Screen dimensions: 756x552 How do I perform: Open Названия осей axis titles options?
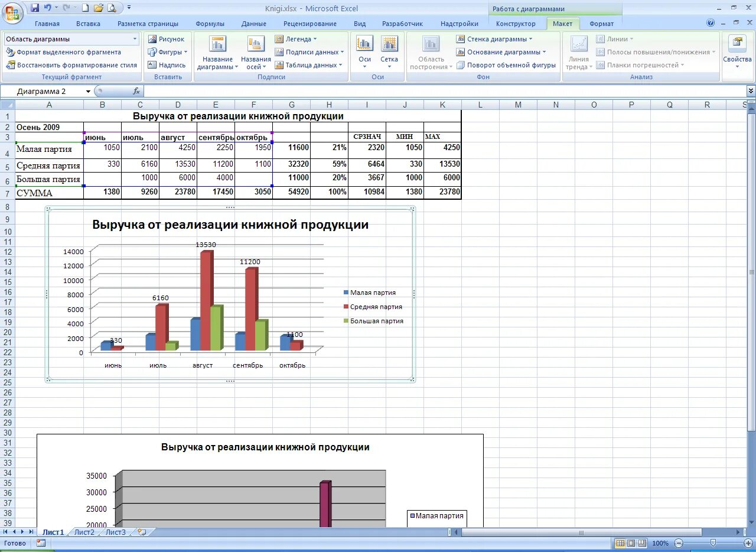click(x=256, y=53)
